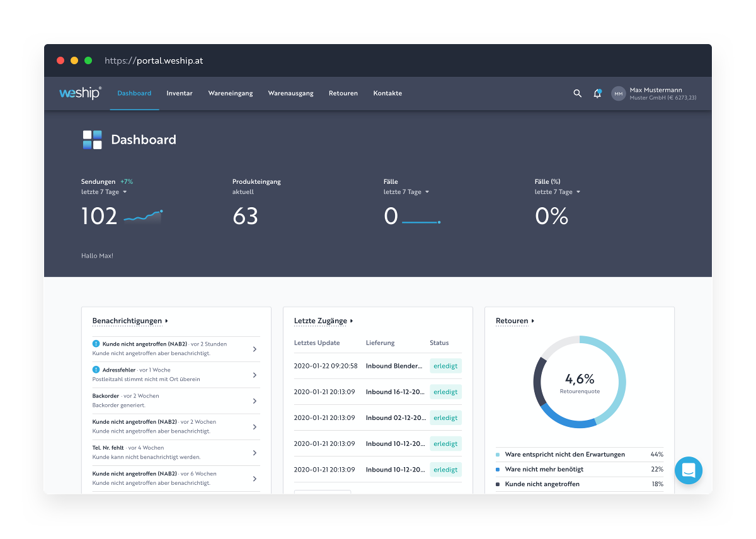Open the Retouren navigation tab
The height and width of the screenshot is (539, 756).
343,93
